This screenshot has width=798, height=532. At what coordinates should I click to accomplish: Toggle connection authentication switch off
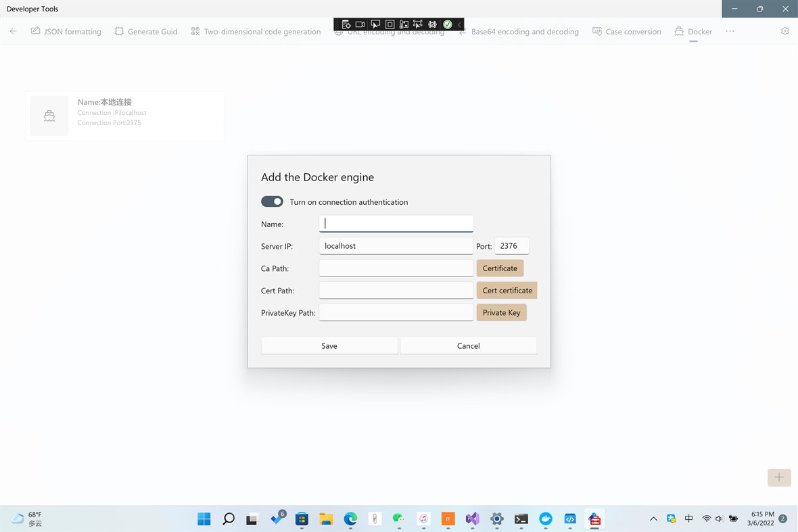tap(272, 201)
